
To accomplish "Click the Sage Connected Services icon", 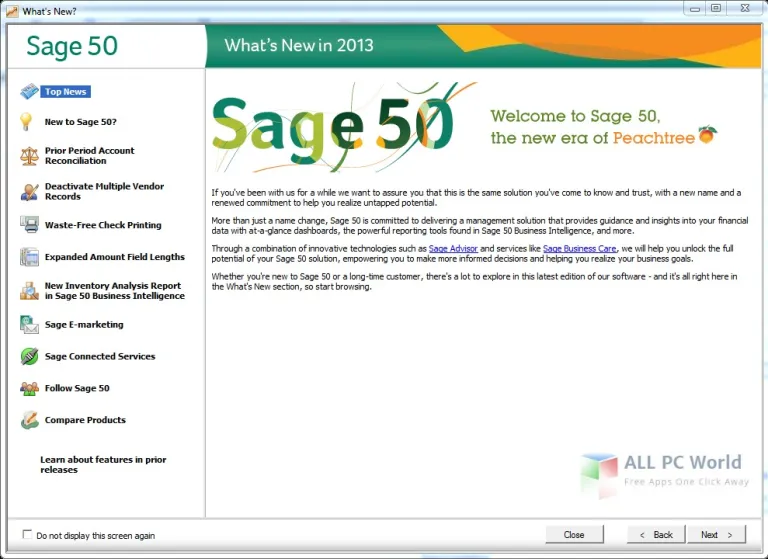I will click(28, 356).
